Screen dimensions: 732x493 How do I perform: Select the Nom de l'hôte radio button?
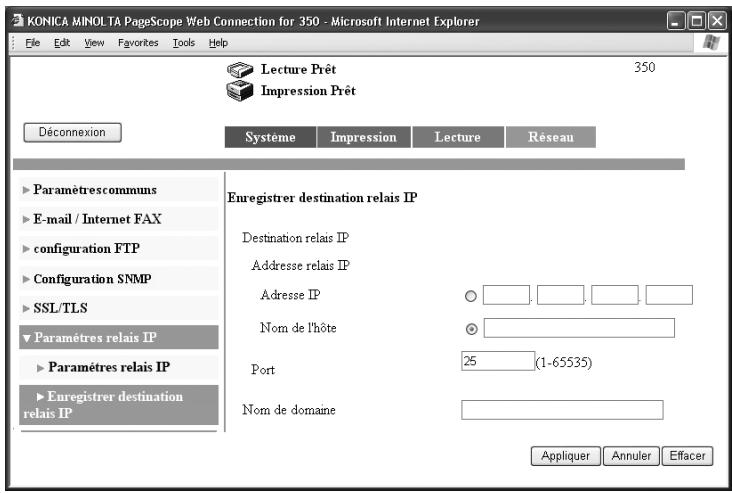(472, 329)
